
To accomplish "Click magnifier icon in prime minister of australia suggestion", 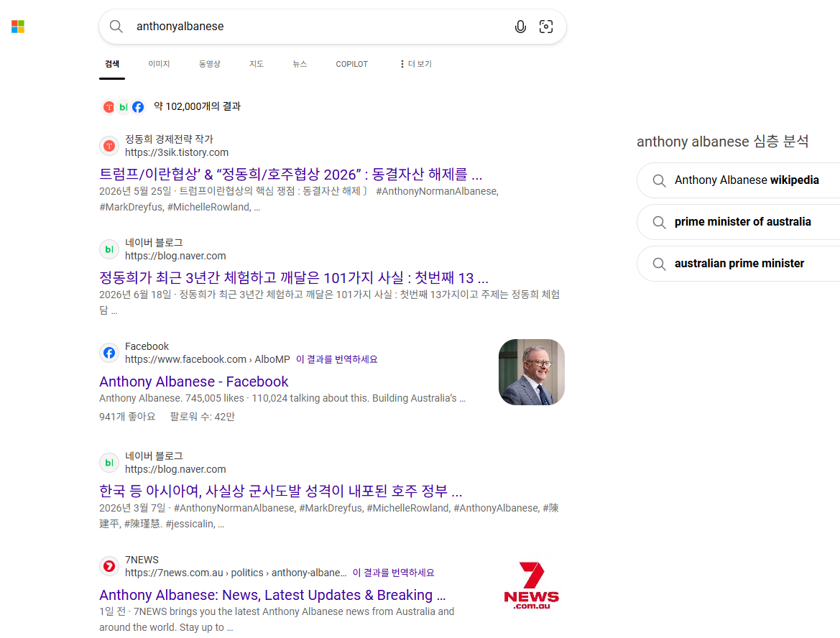I will 660,222.
